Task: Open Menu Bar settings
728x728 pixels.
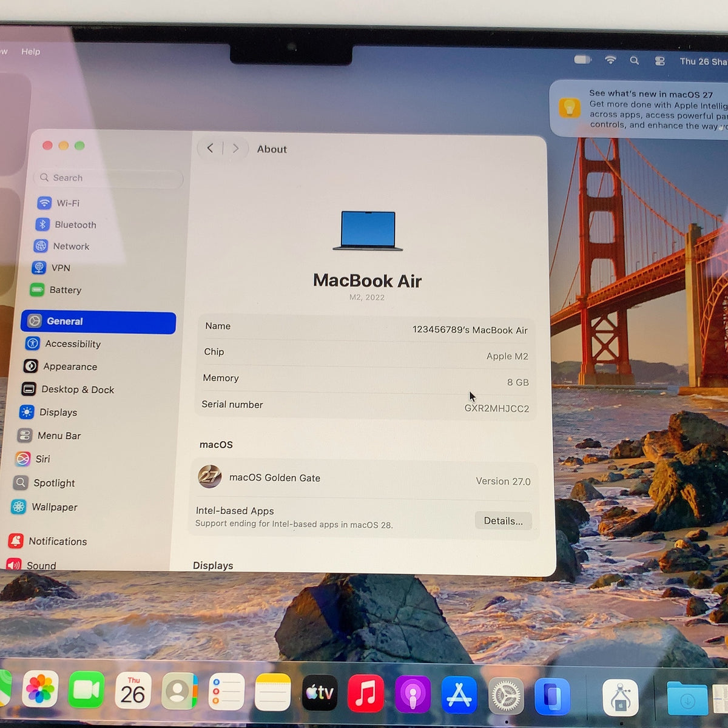Action: (x=49, y=436)
